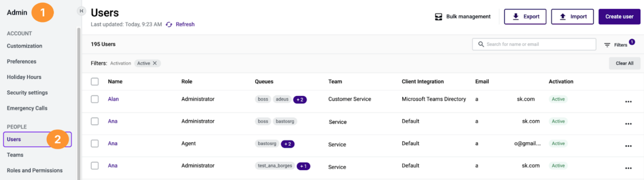This screenshot has width=644, height=180.
Task: Open Emergency Calls section
Action: pyautogui.click(x=27, y=108)
